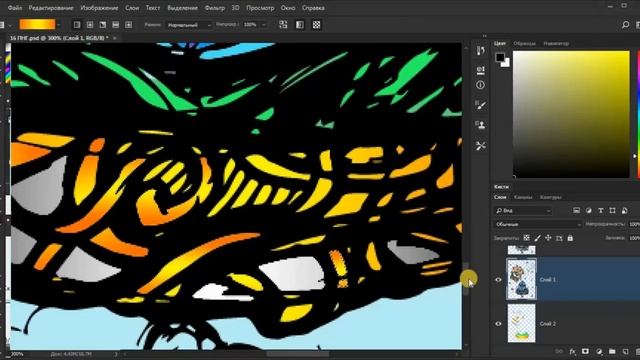Open the Изображение menu
The image size is (640, 360).
99,8
